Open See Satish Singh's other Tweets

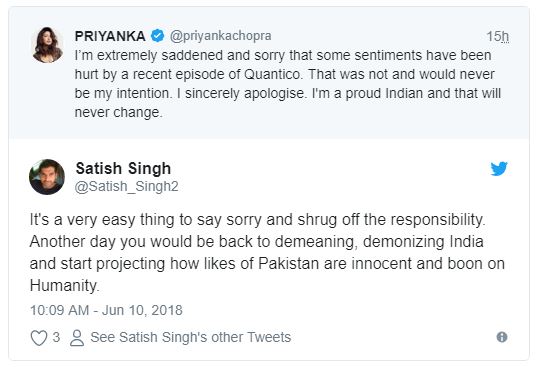[x=190, y=337]
